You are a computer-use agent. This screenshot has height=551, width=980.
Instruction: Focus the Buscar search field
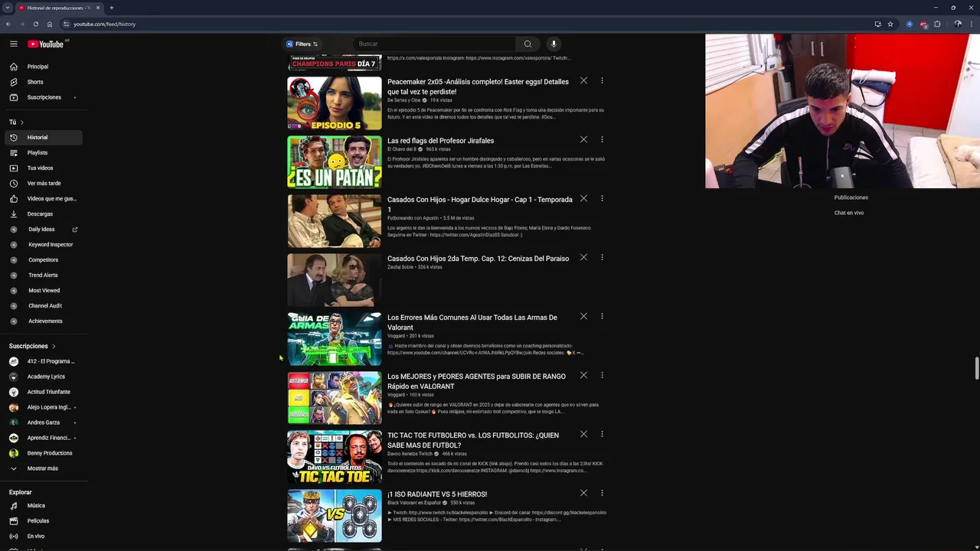click(435, 44)
